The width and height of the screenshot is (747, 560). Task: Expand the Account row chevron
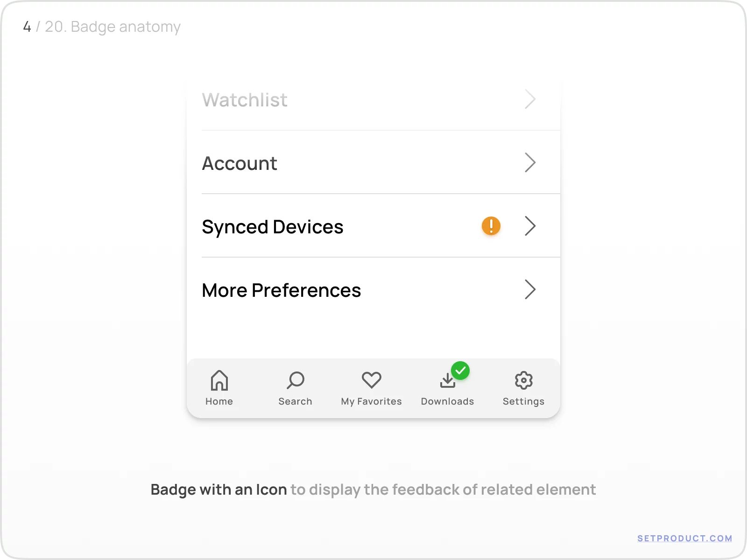[530, 163]
